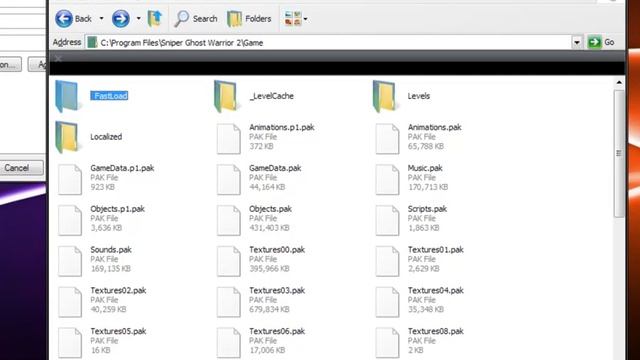Click the Objects.p1.pak file name
This screenshot has height=360, width=640.
[118, 209]
